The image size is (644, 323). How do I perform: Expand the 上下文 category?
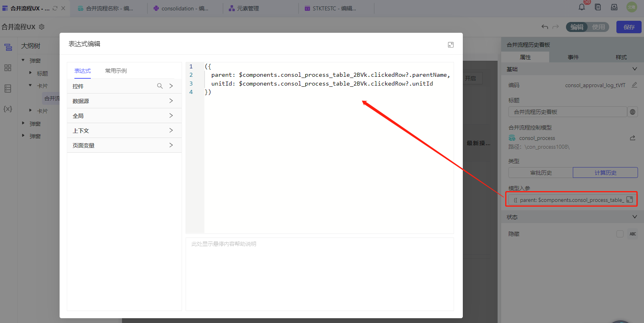[x=124, y=131]
